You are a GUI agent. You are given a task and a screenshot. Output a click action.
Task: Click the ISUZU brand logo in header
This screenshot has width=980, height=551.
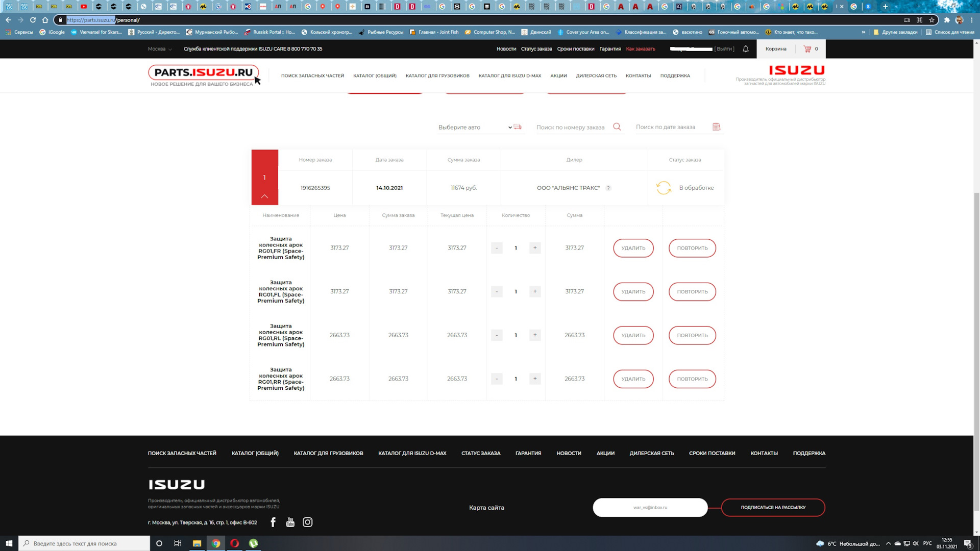point(797,70)
